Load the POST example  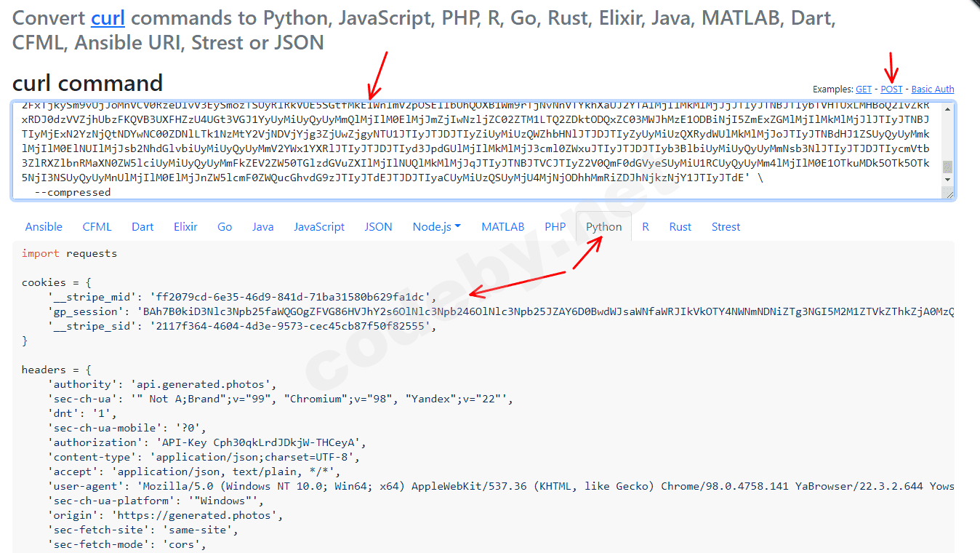pyautogui.click(x=891, y=89)
